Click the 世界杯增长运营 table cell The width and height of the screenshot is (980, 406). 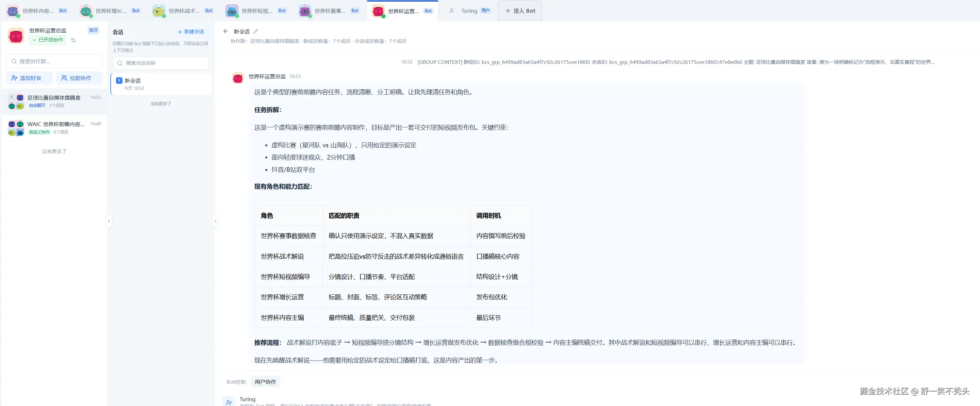click(x=288, y=297)
